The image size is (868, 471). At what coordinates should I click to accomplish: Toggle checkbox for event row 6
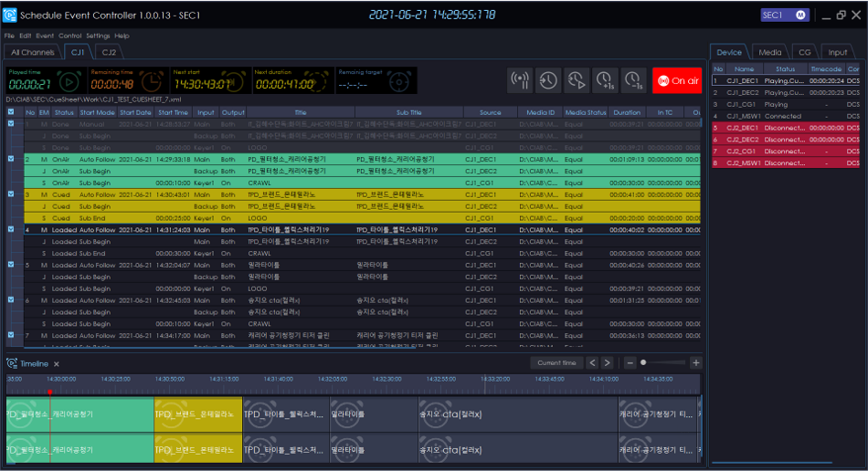click(x=11, y=300)
